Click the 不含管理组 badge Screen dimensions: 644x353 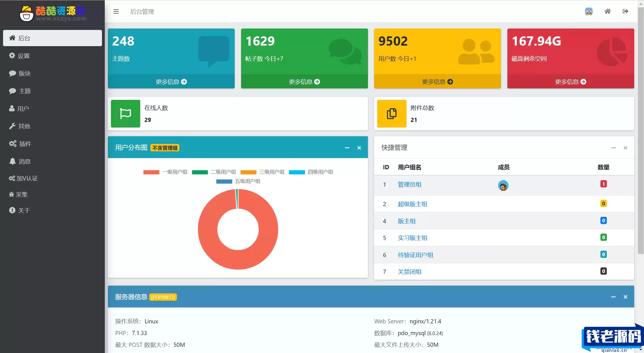coord(165,148)
